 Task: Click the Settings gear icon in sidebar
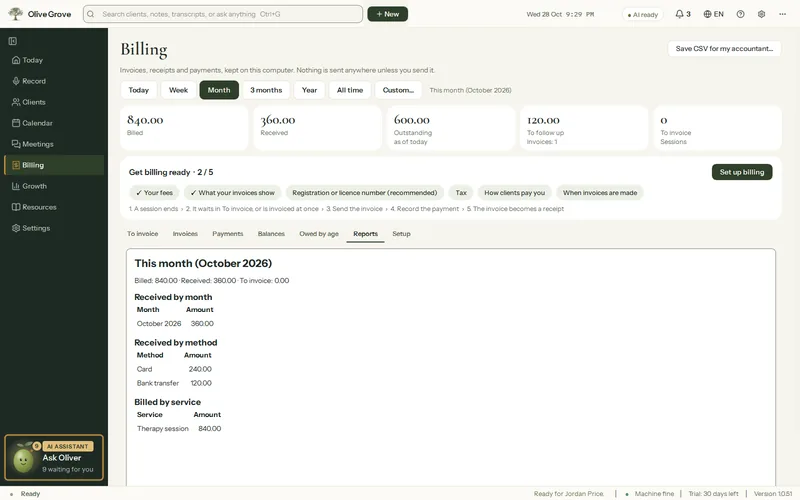pyautogui.click(x=16, y=228)
